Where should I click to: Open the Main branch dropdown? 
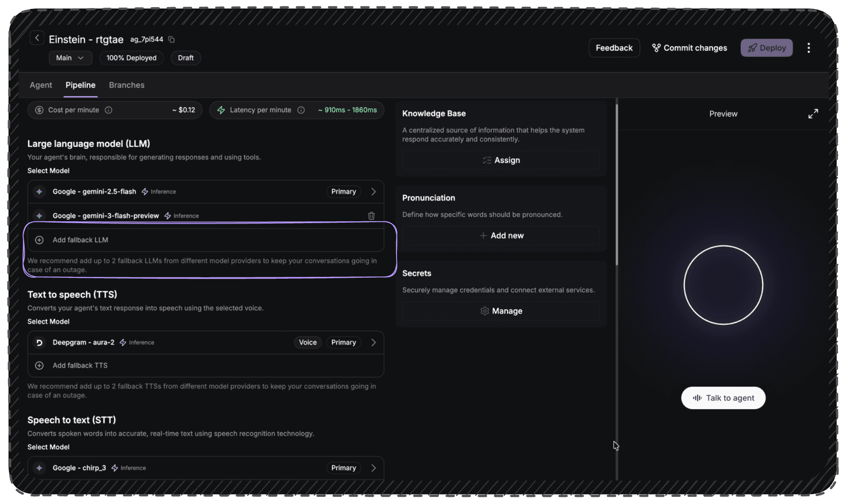(x=70, y=58)
